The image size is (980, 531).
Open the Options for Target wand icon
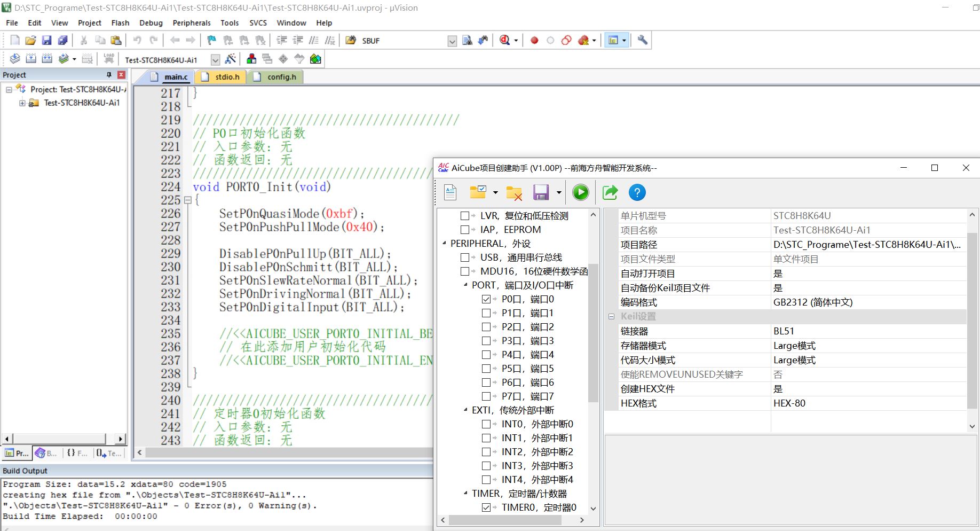231,59
